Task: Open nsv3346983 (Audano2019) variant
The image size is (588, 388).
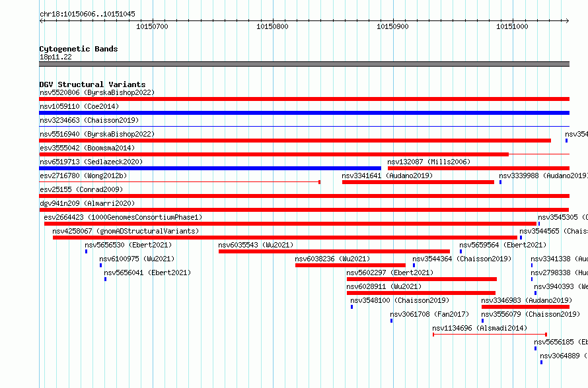Action: [x=527, y=300]
